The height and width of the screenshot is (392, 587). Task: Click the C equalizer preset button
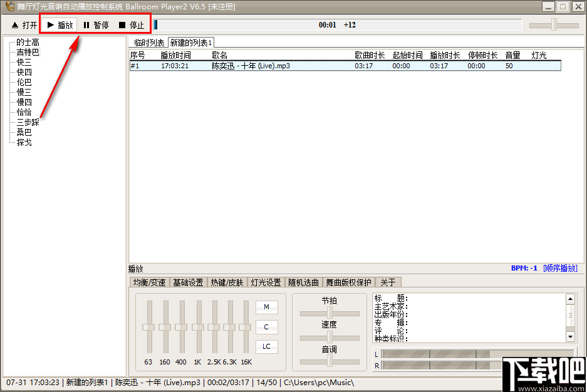click(266, 327)
